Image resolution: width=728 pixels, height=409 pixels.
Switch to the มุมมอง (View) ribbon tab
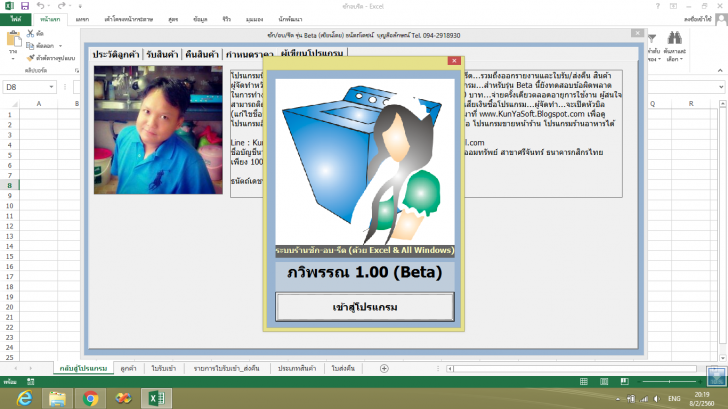254,19
